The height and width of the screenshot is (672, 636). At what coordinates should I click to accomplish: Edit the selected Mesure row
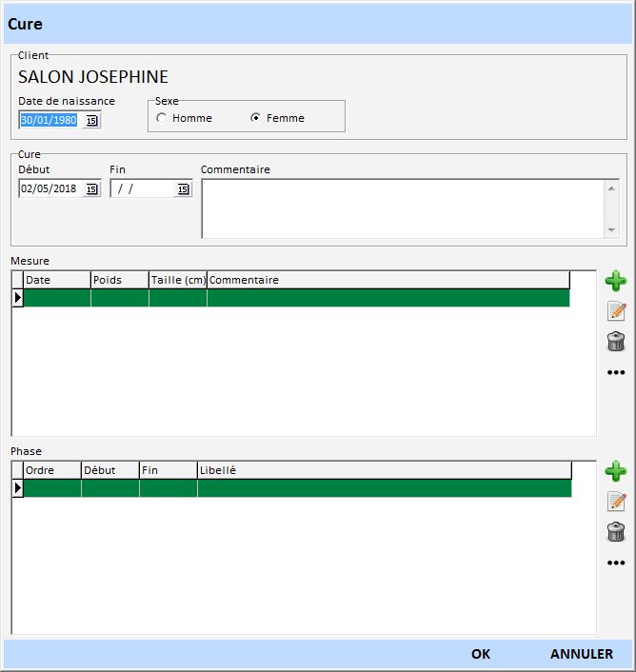[615, 311]
